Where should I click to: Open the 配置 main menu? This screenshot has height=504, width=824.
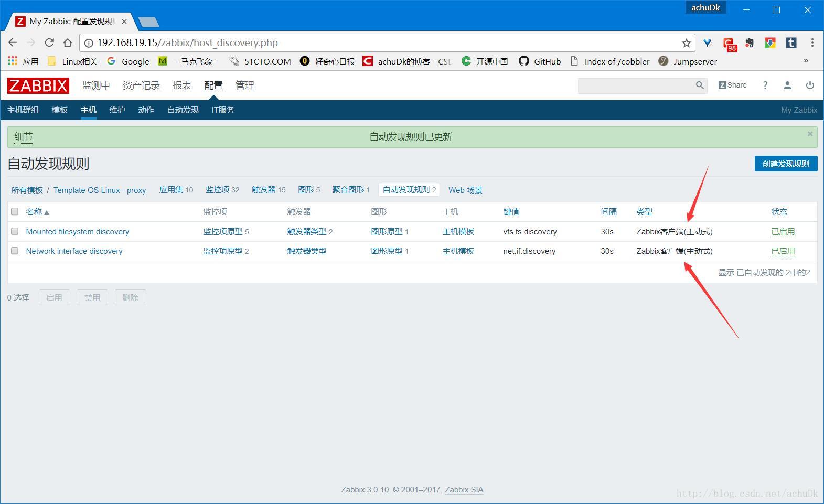click(213, 85)
